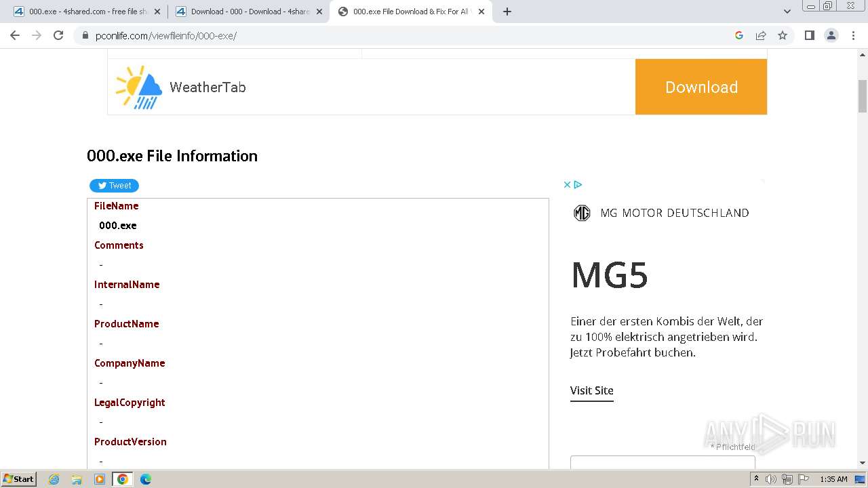Bookmark this page with star icon
Image resolution: width=868 pixels, height=488 pixels.
click(x=783, y=35)
